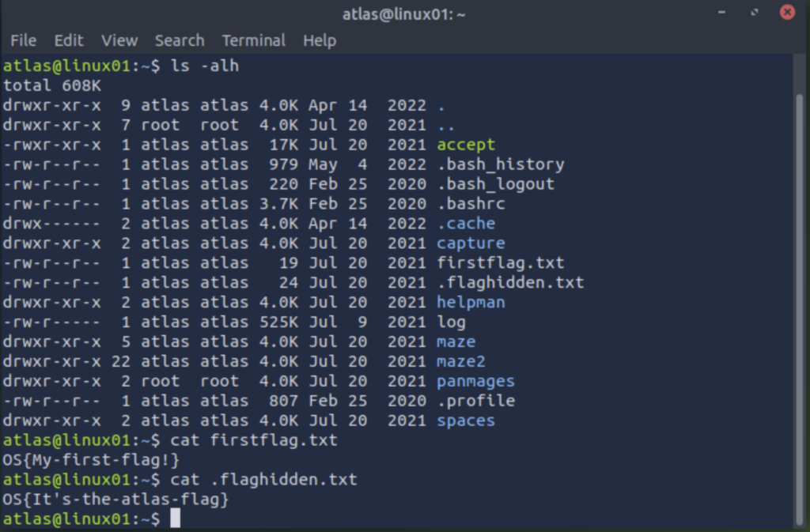
Task: Open the Search menu
Action: tap(180, 40)
